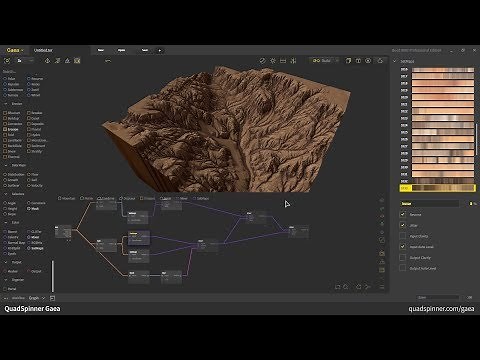Click the highlighted yellow icon in top-left toolbar
This screenshot has height=360, width=480.
(77, 61)
